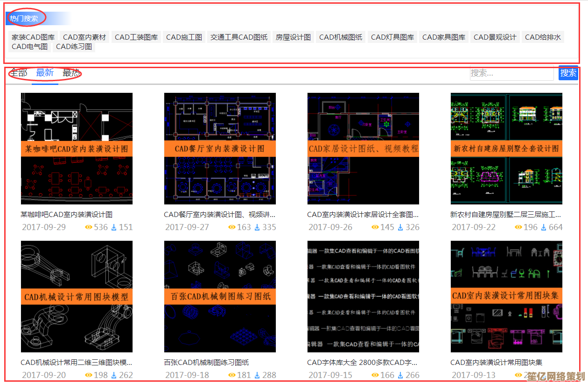Click the eye icon under CAD机械设计常用二维三维图块
The image size is (588, 385).
click(x=89, y=375)
